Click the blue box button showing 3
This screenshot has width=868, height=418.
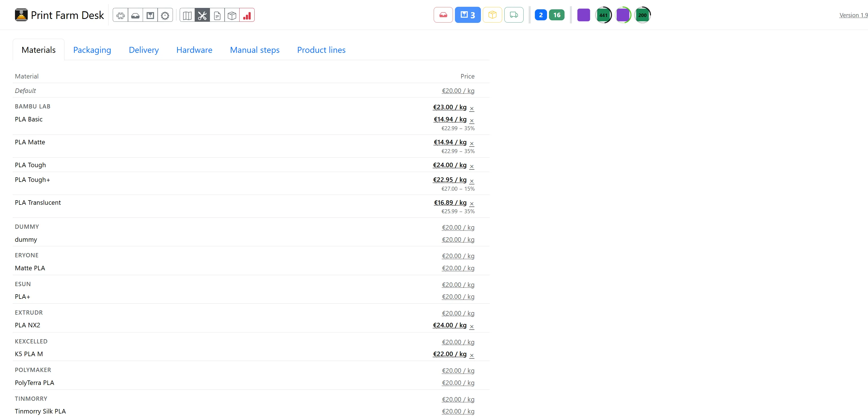pyautogui.click(x=468, y=15)
